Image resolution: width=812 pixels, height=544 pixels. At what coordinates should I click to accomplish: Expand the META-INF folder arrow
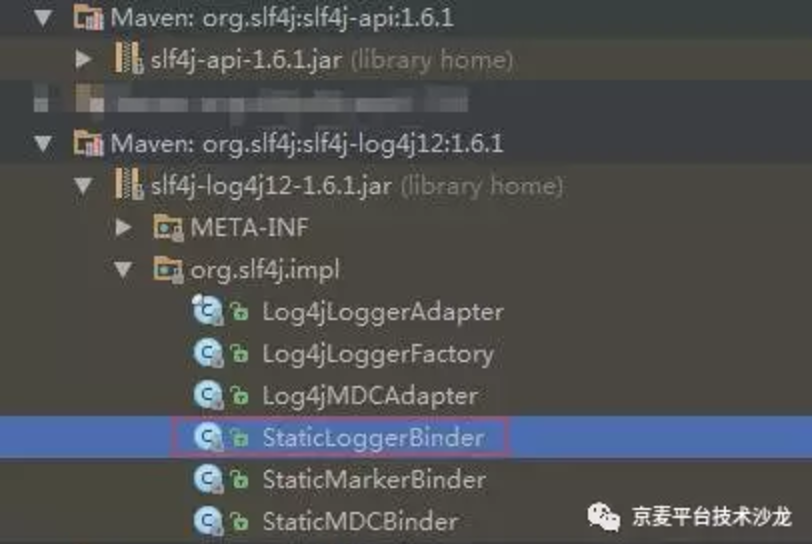[x=123, y=227]
